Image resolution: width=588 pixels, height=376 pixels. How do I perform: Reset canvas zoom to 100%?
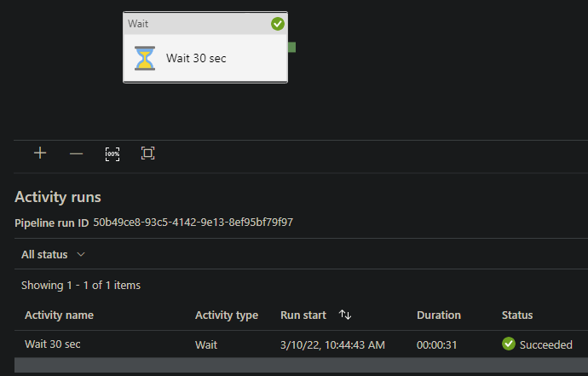click(112, 153)
